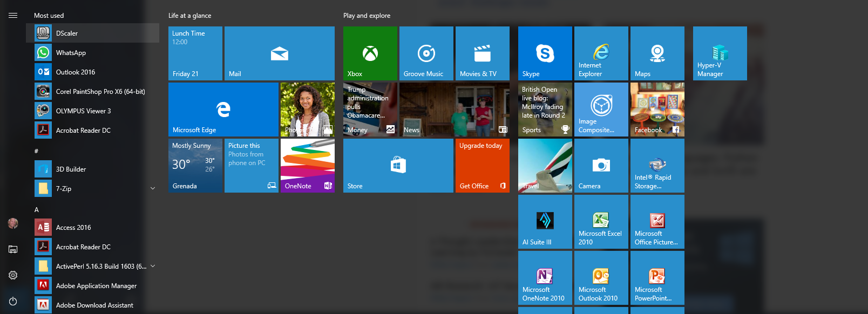The width and height of the screenshot is (868, 314).
Task: Open the Picture this phone companion tile
Action: pyautogui.click(x=252, y=166)
